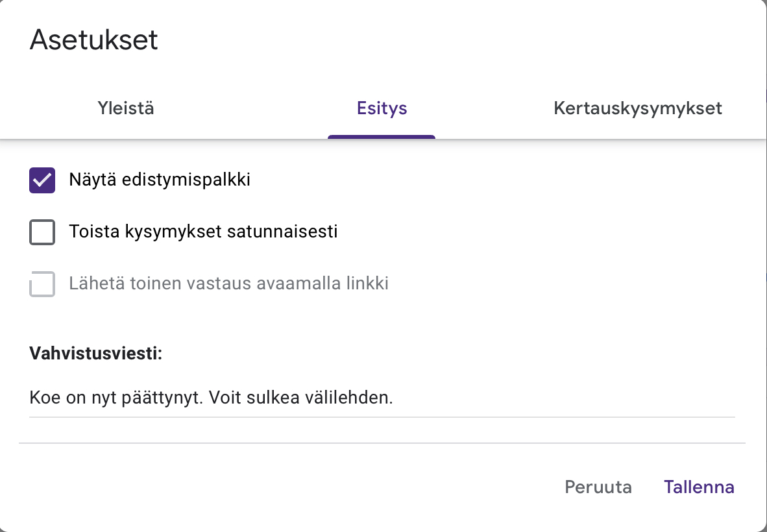Screen dimensions: 767x532
Task: Click the Toista kysymykset satunnaisesti label text
Action: (203, 232)
